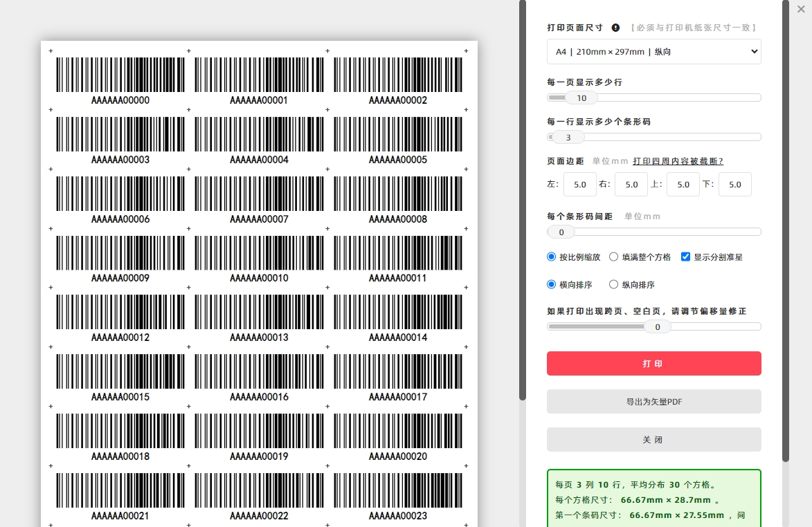
Task: Select the 横向排序 radio option
Action: click(x=552, y=284)
